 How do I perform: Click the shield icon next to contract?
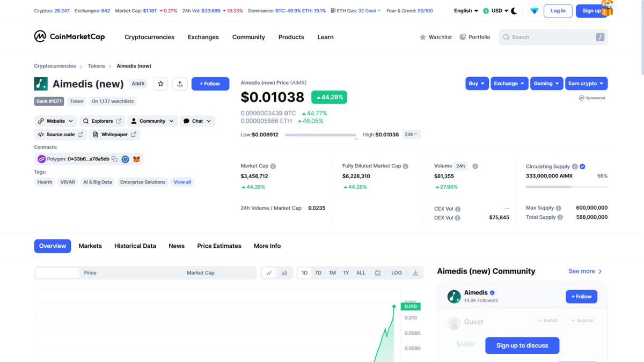click(125, 159)
